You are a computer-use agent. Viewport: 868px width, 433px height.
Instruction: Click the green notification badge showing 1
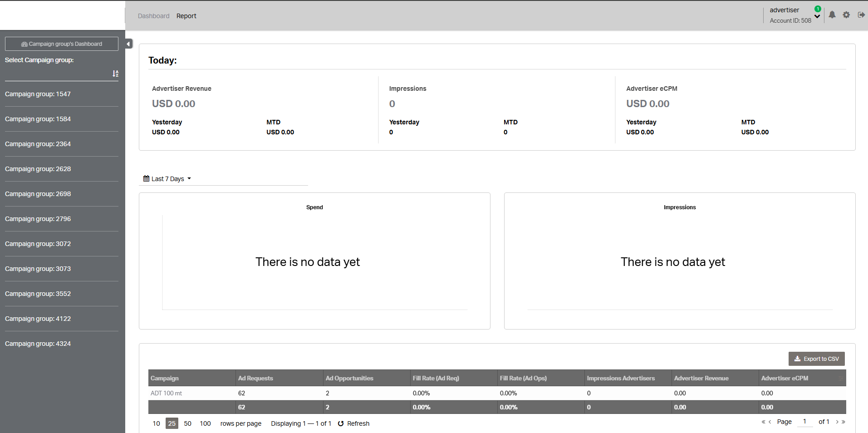point(818,9)
